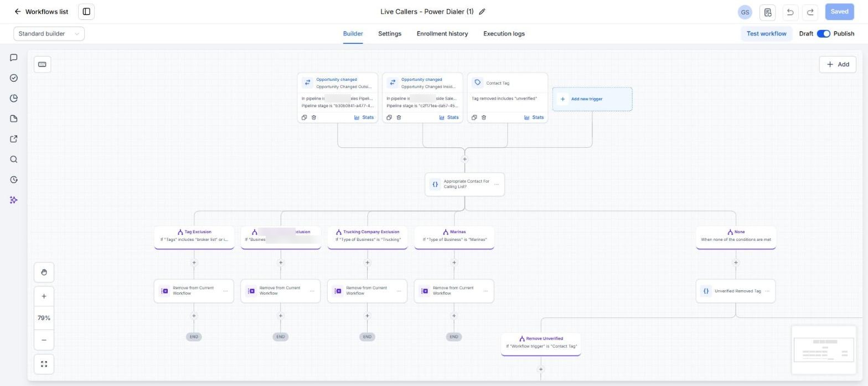Toggle the Draft/Publish switch

[823, 34]
